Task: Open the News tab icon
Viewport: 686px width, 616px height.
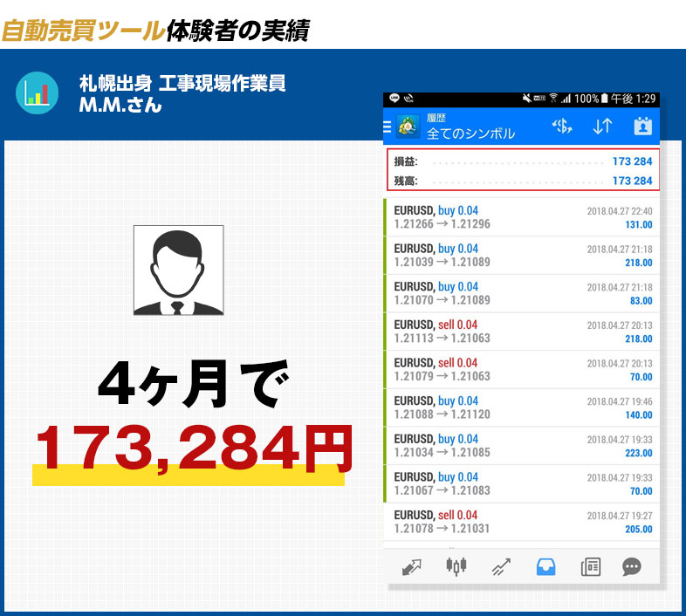Action: [590, 567]
